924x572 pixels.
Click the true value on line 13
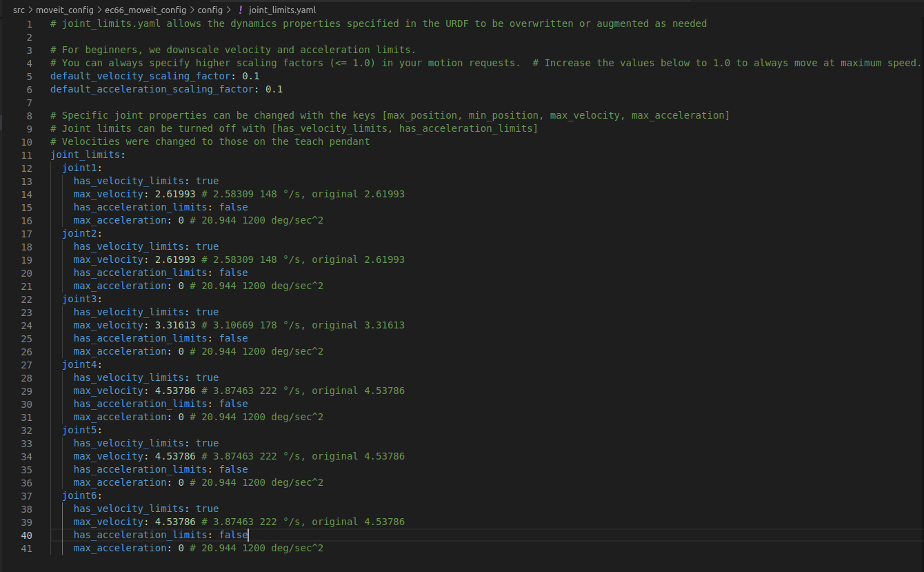208,181
